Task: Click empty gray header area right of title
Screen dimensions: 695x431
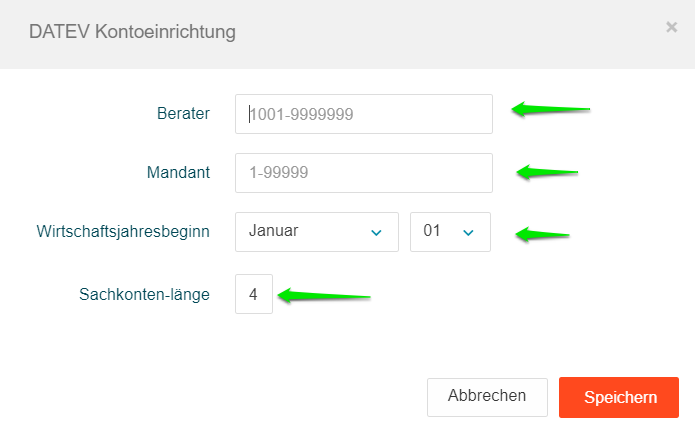Action: (450, 32)
